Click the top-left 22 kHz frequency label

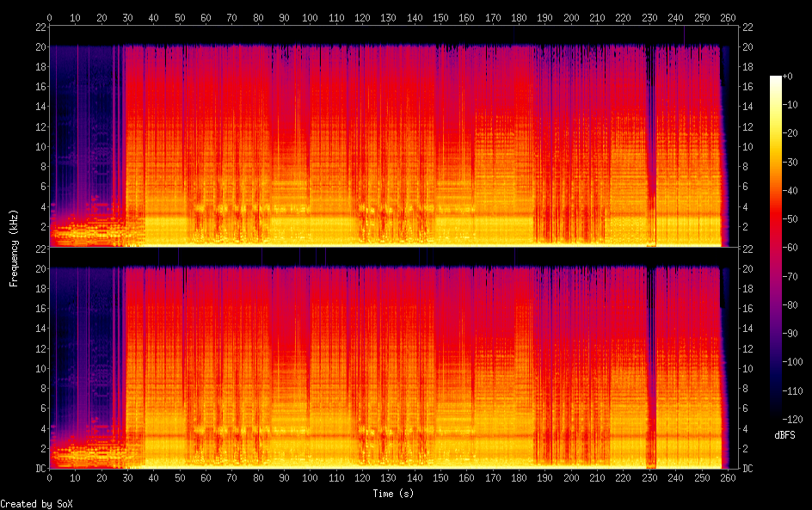coord(39,27)
